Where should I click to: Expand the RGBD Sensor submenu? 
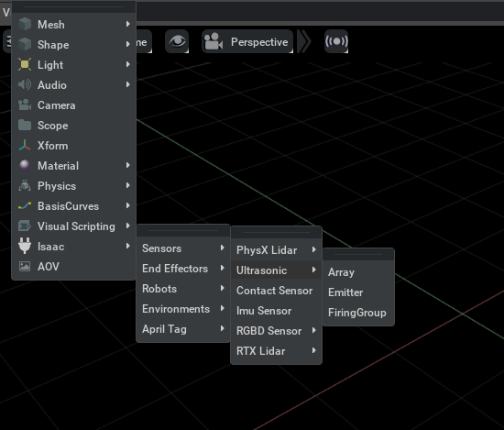tap(276, 331)
